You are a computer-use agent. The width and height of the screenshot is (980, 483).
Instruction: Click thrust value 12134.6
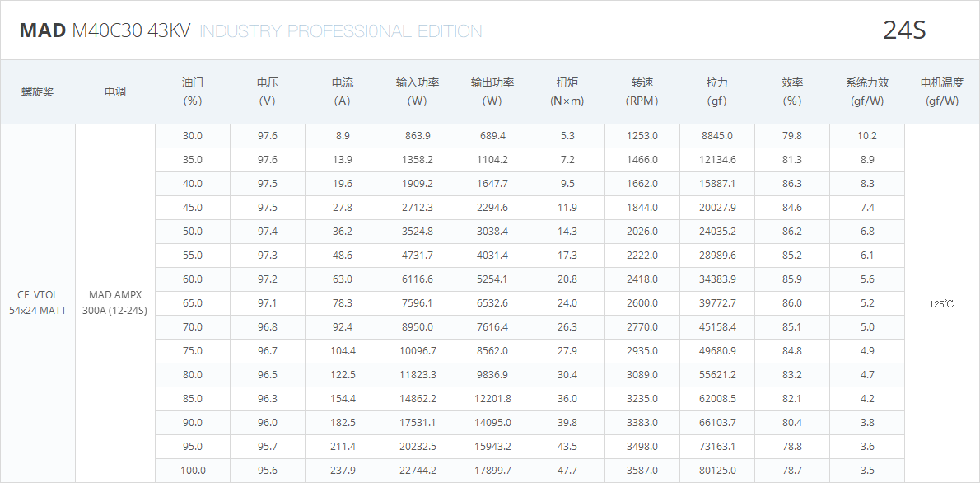tap(717, 160)
